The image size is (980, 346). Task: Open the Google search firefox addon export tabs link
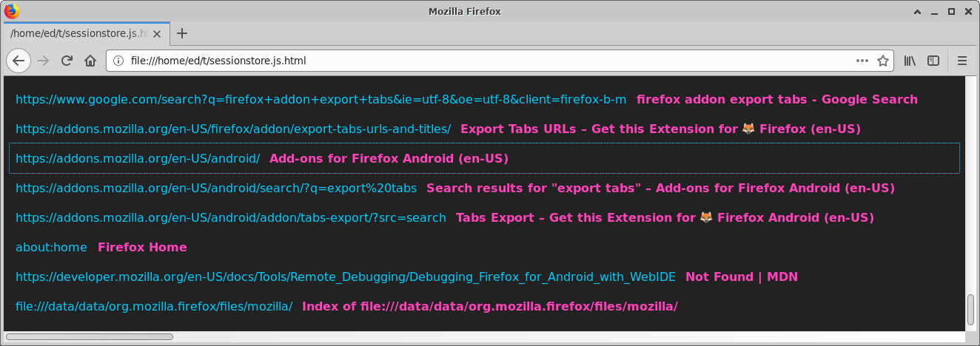coord(321,99)
